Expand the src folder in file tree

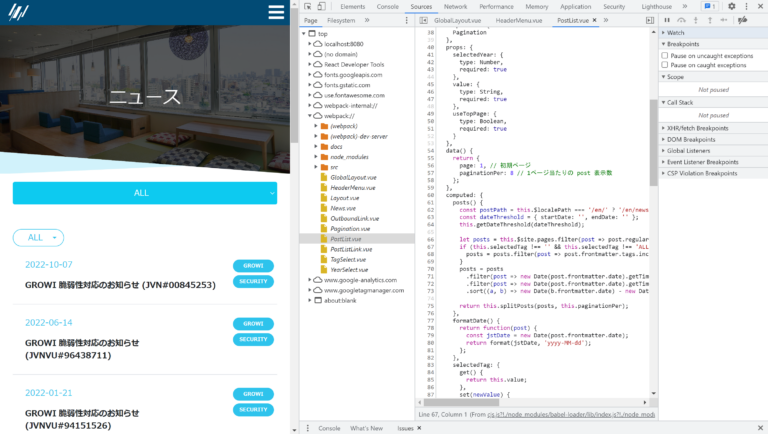(334, 167)
